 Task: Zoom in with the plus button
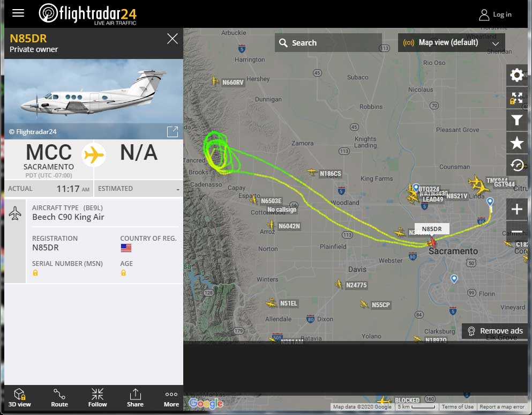pyautogui.click(x=516, y=209)
